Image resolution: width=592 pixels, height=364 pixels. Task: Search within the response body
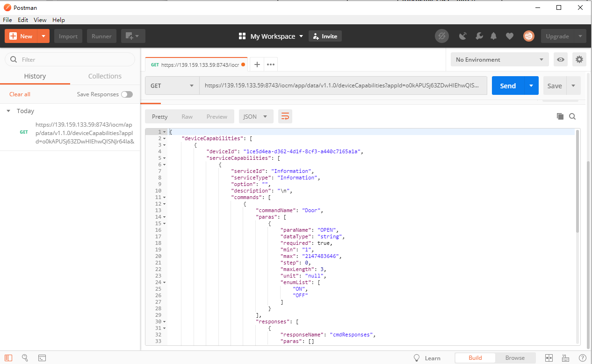pyautogui.click(x=572, y=116)
